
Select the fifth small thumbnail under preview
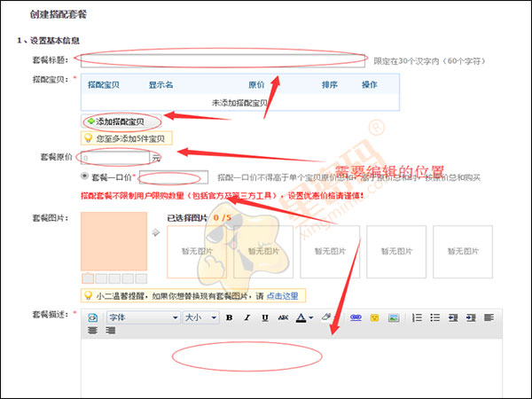click(141, 278)
